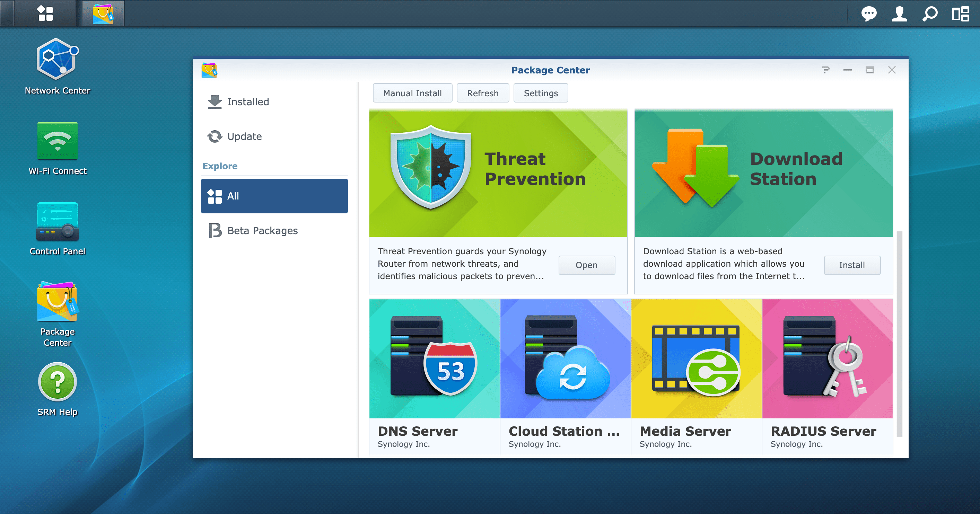Select the All category
Image resolution: width=980 pixels, height=514 pixels.
274,196
